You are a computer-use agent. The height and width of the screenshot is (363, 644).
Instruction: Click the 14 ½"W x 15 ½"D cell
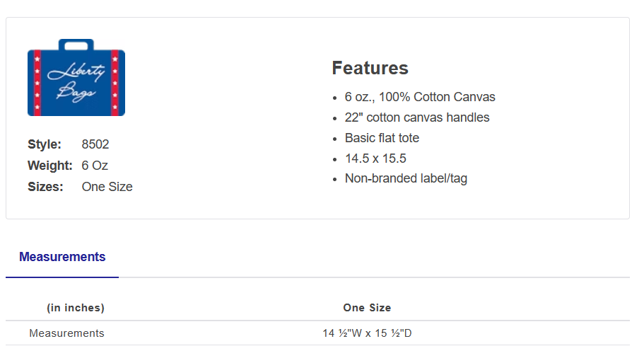pos(367,333)
